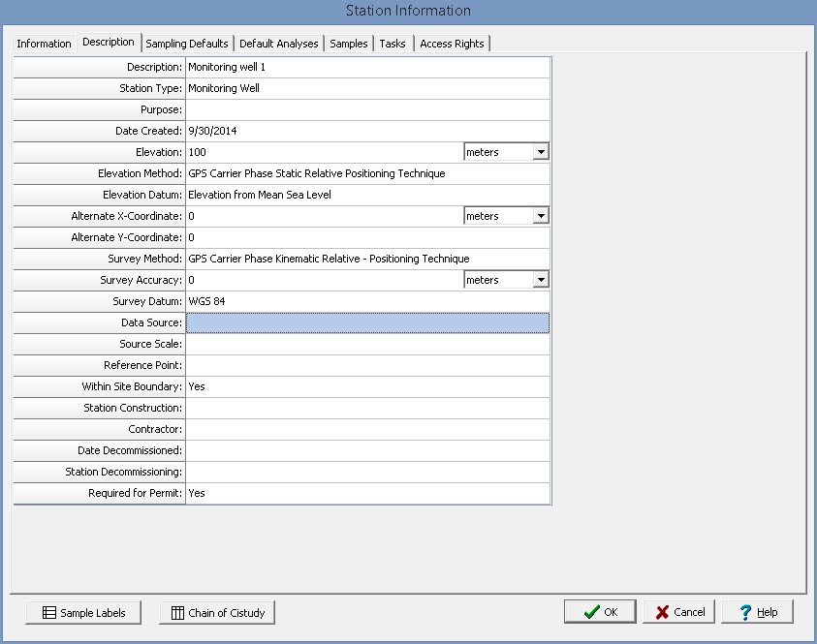
Task: Click the Within Site Boundary value field
Action: (x=367, y=386)
